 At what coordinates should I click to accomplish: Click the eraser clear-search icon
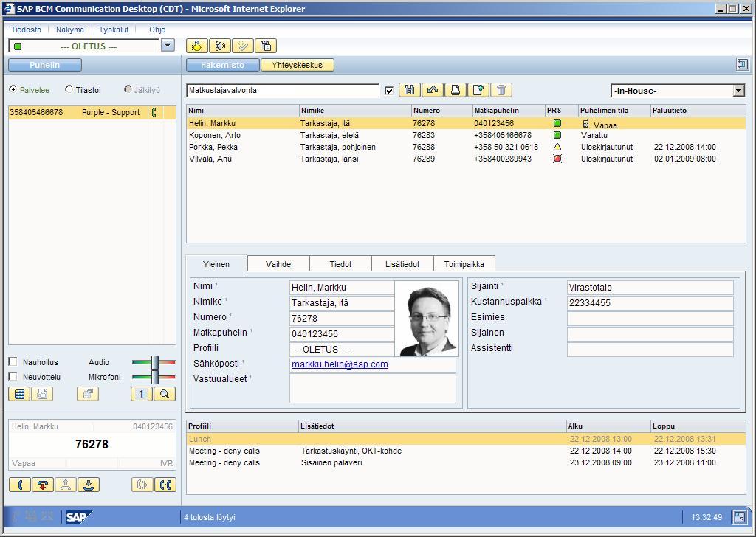pyautogui.click(x=432, y=90)
